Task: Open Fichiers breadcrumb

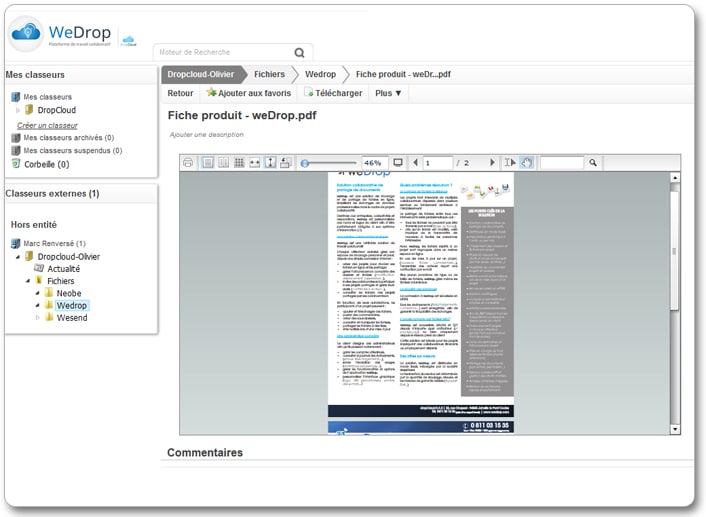Action: coord(269,74)
